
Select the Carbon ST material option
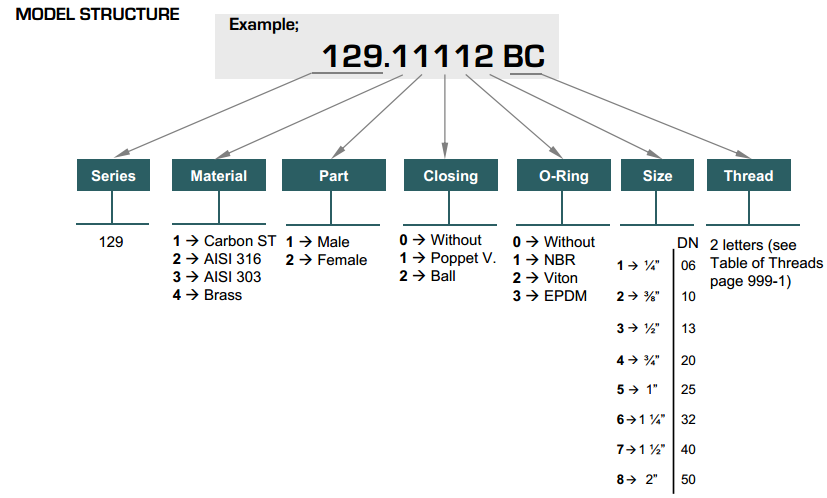tap(225, 241)
